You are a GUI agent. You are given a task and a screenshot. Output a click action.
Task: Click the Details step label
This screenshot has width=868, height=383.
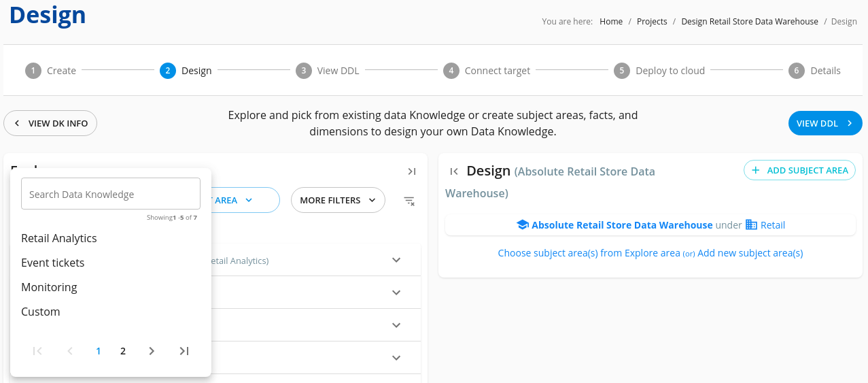click(826, 71)
